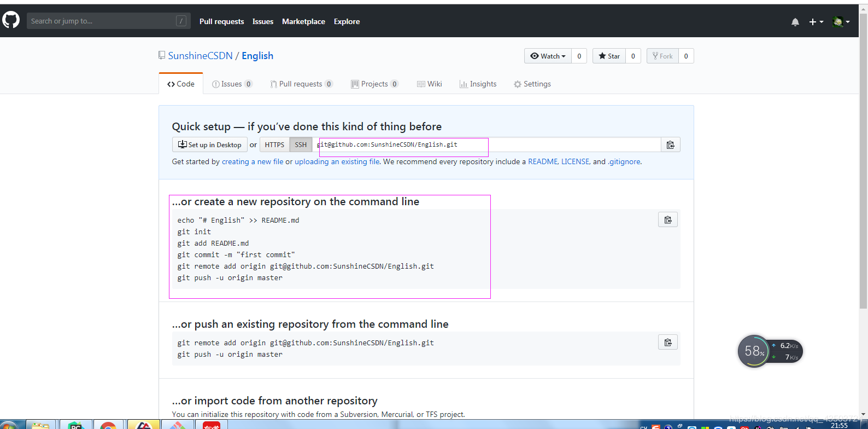The image size is (868, 429).
Task: Click the stargazers count next to Star
Action: [x=633, y=56]
